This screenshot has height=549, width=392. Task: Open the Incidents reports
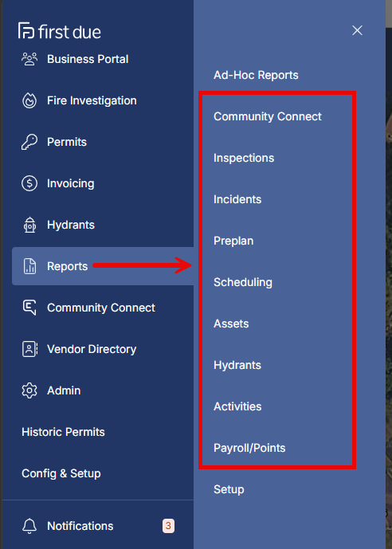237,199
